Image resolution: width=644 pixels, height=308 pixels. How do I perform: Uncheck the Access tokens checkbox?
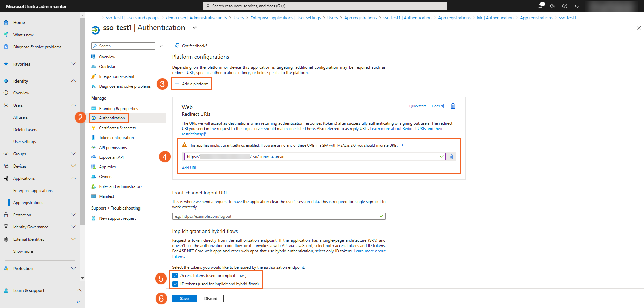(x=175, y=276)
